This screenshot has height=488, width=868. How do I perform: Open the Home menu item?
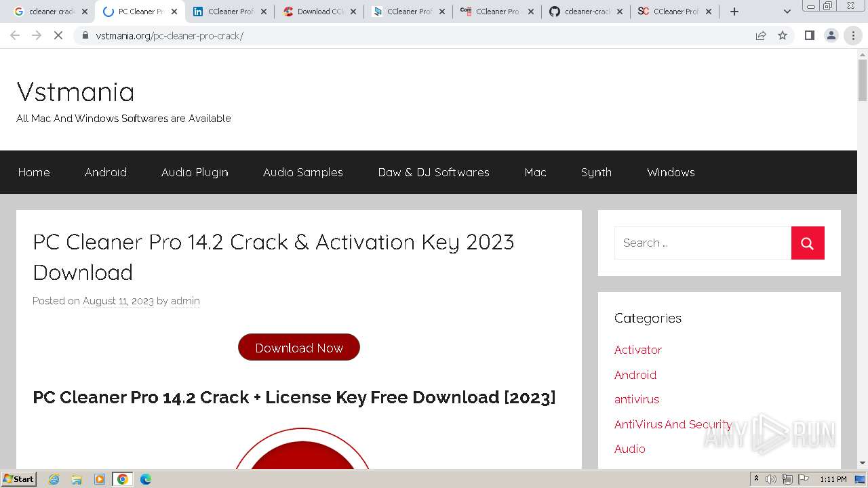tap(34, 172)
